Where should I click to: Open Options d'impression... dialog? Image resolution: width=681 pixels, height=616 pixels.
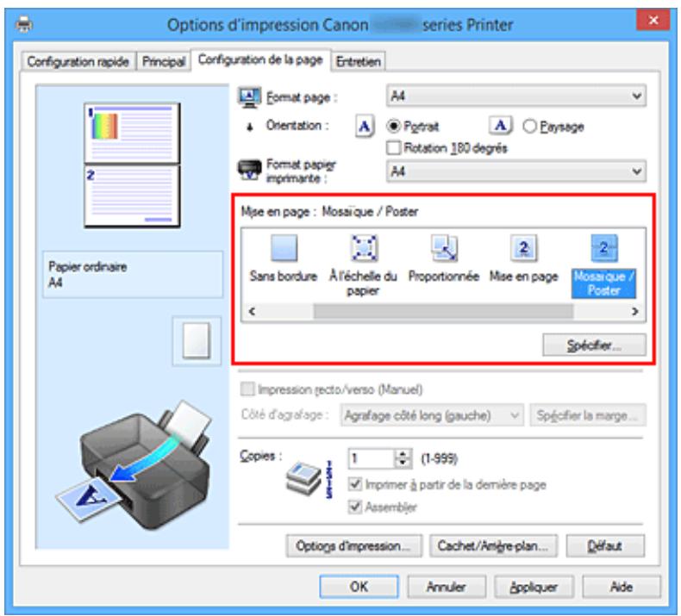(x=354, y=545)
